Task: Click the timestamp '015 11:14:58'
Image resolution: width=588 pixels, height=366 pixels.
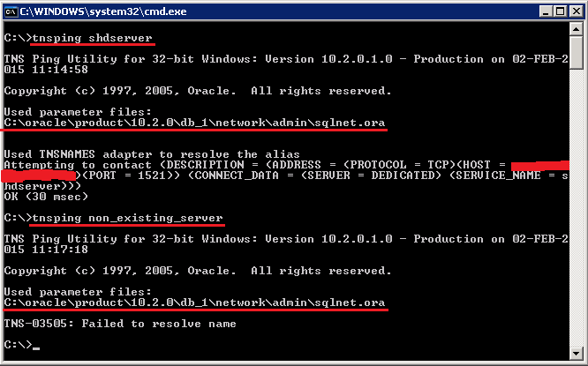Action: pos(46,70)
